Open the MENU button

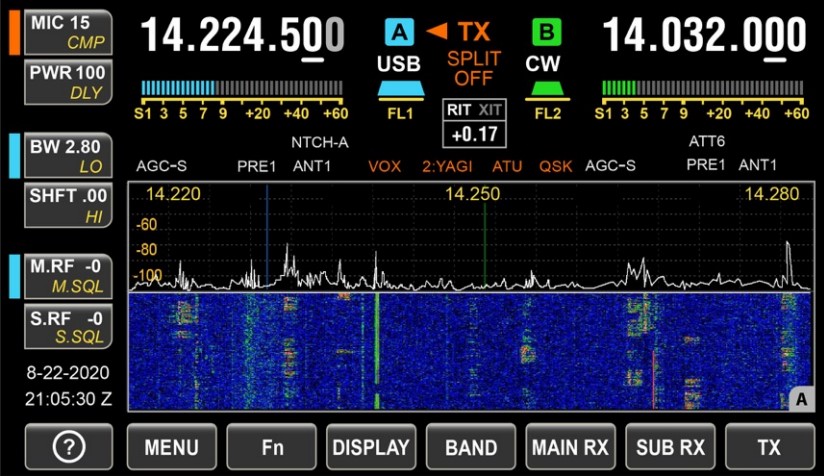(171, 447)
